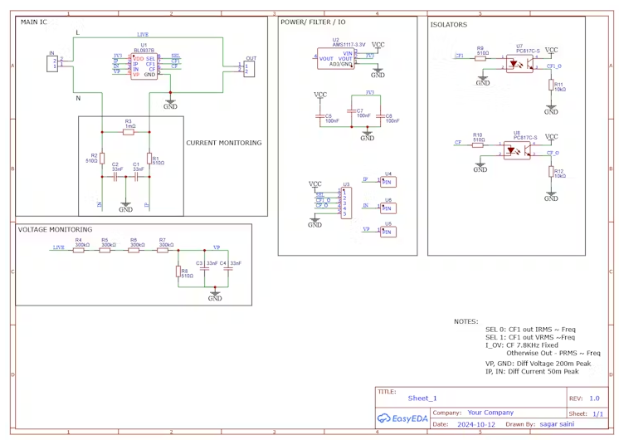The width and height of the screenshot is (620, 440).
Task: Click the GND symbol below the main IC
Action: pyautogui.click(x=171, y=102)
